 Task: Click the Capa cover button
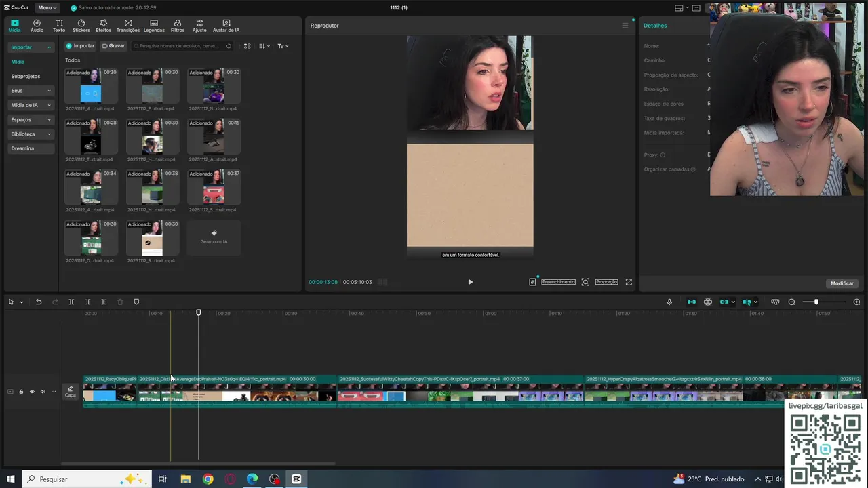point(70,392)
